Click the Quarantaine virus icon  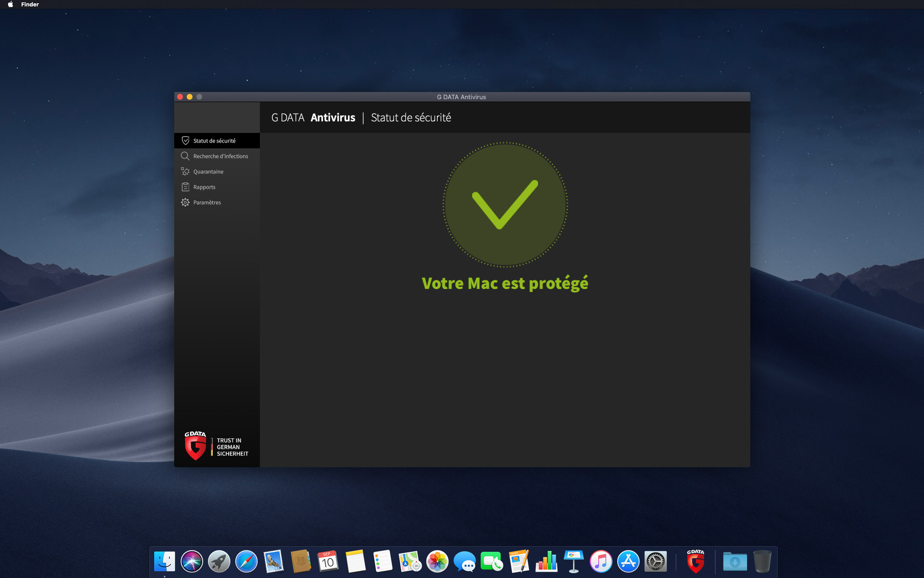coord(185,171)
